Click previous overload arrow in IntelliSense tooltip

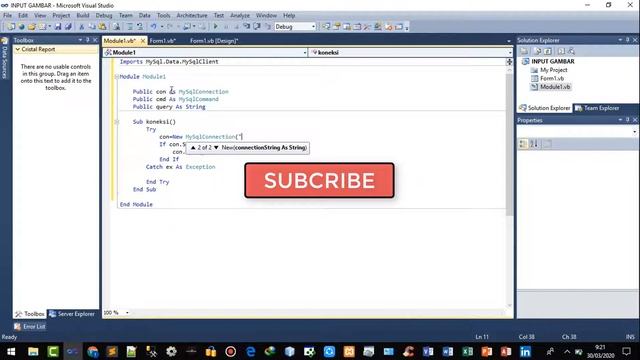(193, 148)
